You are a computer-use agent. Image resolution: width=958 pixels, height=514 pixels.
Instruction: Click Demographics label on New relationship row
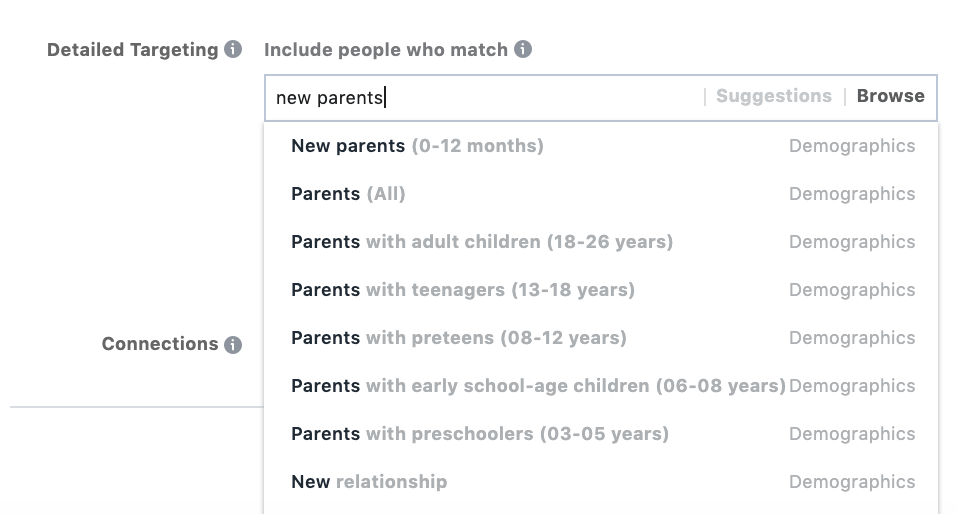point(851,482)
